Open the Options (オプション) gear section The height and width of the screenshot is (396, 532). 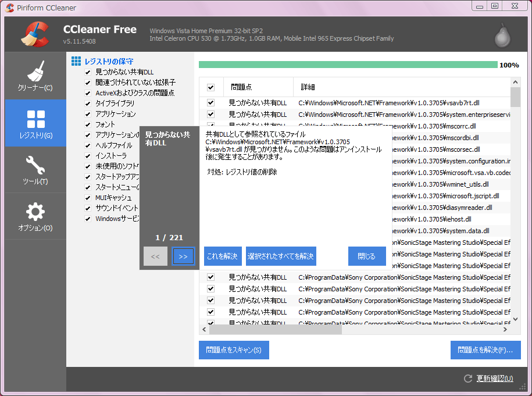(35, 216)
